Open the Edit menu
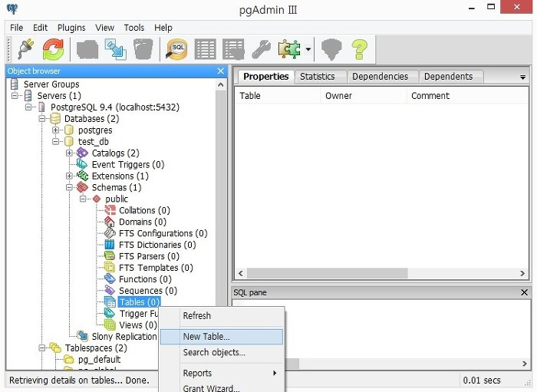Image resolution: width=537 pixels, height=392 pixels. coord(40,28)
